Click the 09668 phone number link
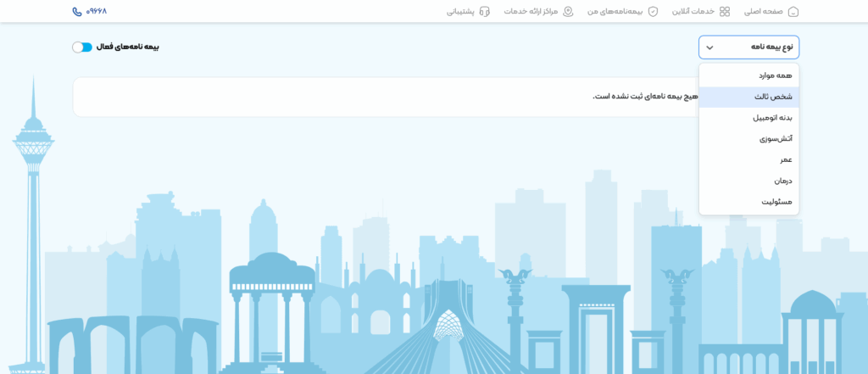 (96, 12)
